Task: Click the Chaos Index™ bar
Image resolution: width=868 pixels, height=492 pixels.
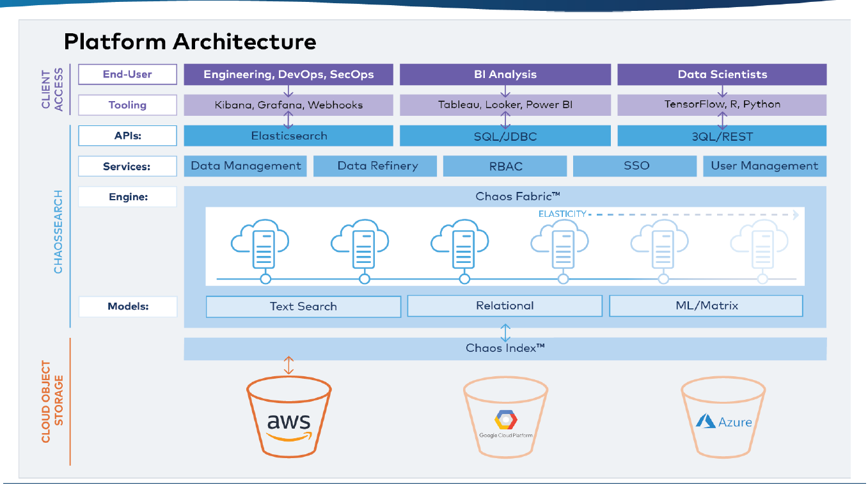Action: [505, 349]
